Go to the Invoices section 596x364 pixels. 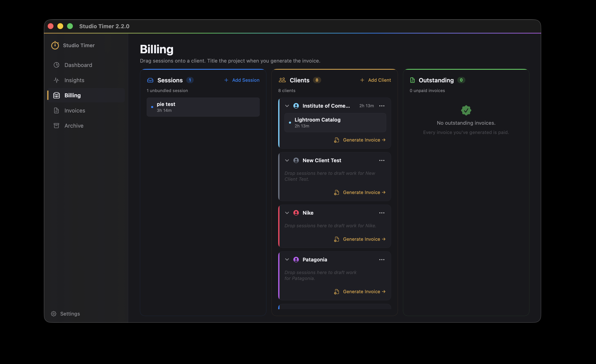click(x=86, y=110)
